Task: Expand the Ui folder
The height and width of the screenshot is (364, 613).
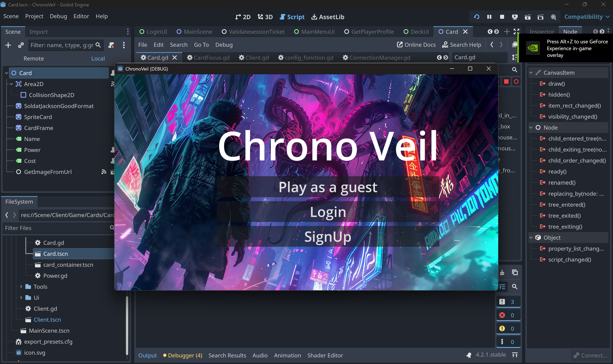Action: coord(21,298)
